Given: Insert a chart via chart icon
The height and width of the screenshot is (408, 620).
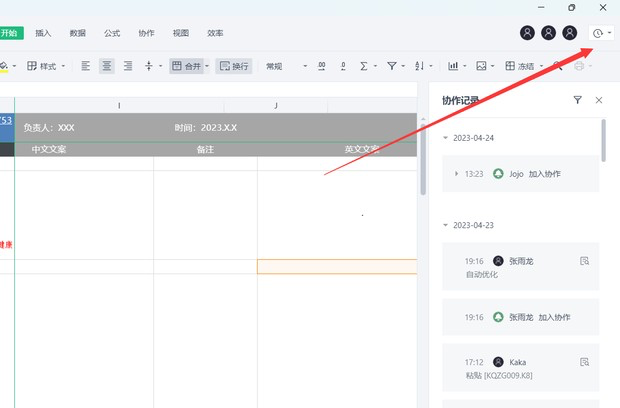Looking at the screenshot, I should [453, 66].
